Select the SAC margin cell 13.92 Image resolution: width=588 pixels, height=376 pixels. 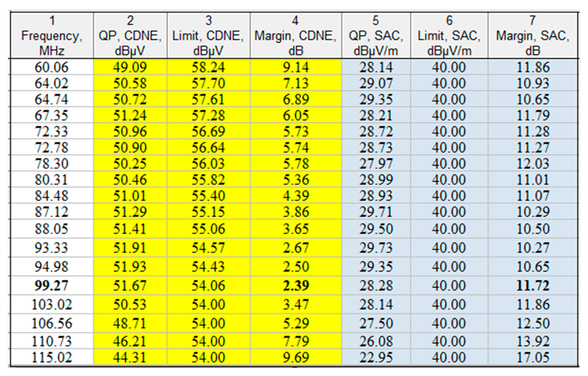(533, 341)
